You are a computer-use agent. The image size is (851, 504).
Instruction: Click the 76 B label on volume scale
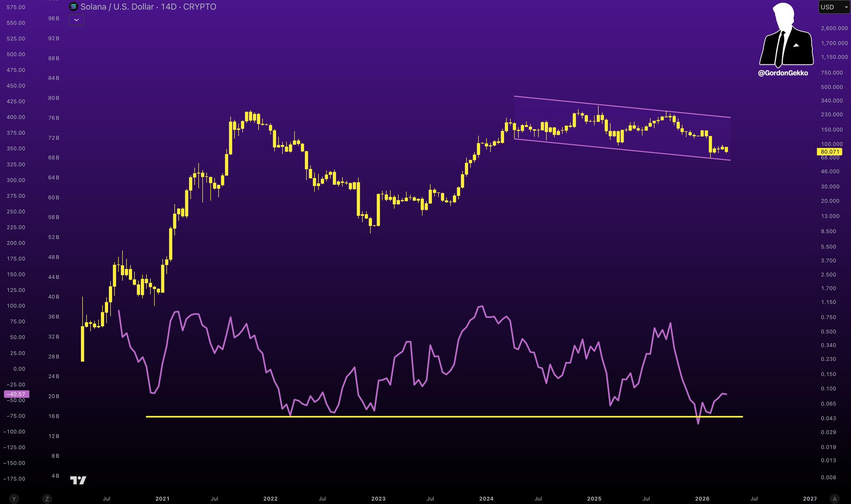click(x=54, y=118)
